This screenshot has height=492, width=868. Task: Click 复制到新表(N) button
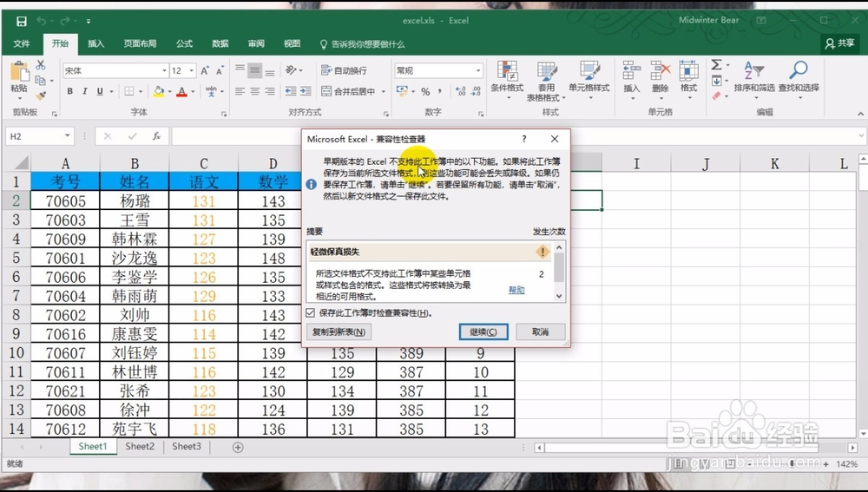pos(339,332)
